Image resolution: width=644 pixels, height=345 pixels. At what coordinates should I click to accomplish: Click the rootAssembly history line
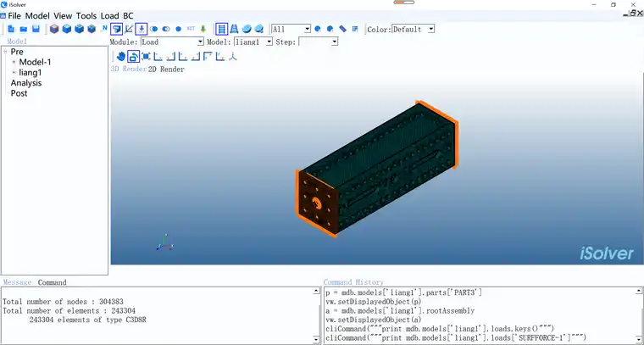pyautogui.click(x=400, y=311)
